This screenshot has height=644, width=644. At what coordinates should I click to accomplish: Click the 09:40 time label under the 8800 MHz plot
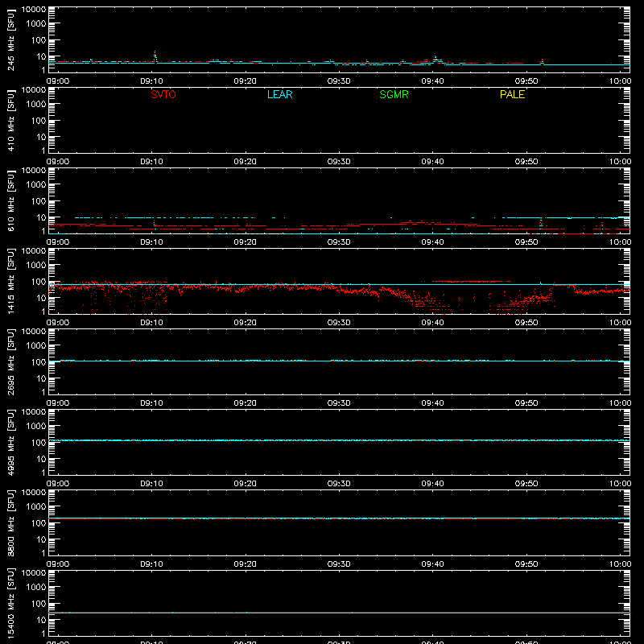tap(432, 564)
